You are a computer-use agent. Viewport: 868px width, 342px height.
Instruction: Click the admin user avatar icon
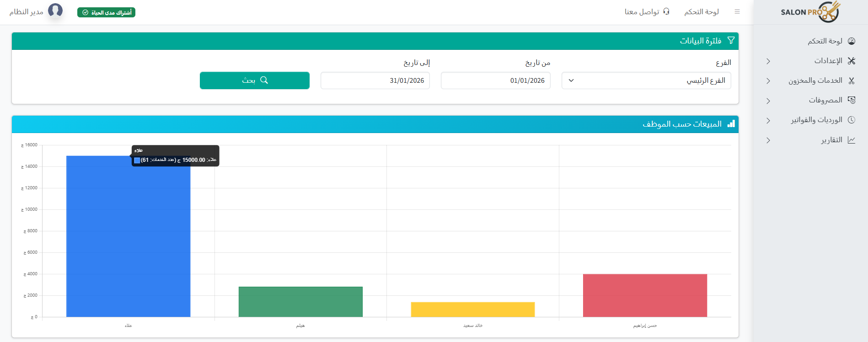click(x=55, y=10)
